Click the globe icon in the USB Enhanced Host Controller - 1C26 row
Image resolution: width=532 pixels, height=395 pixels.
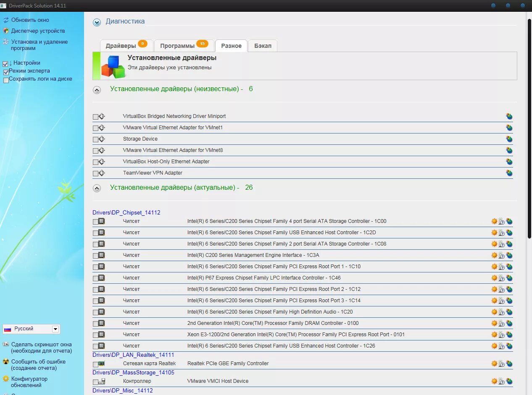(509, 346)
